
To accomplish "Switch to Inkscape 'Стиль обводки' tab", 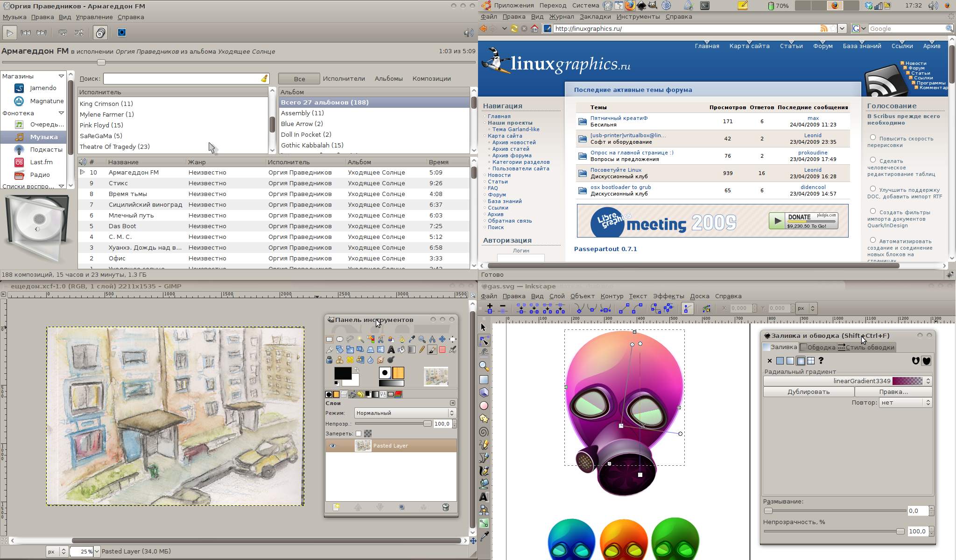I will 866,347.
